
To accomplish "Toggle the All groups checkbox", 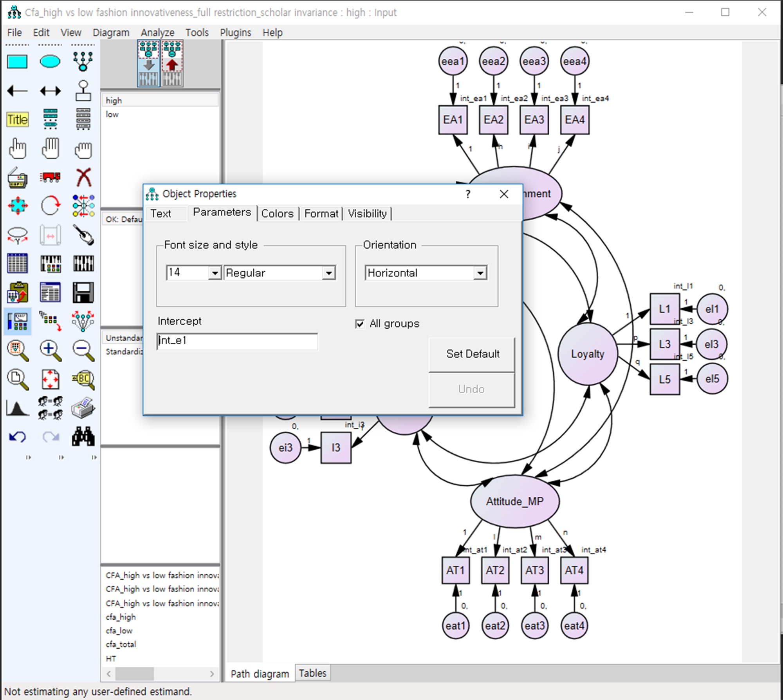I will [x=360, y=324].
